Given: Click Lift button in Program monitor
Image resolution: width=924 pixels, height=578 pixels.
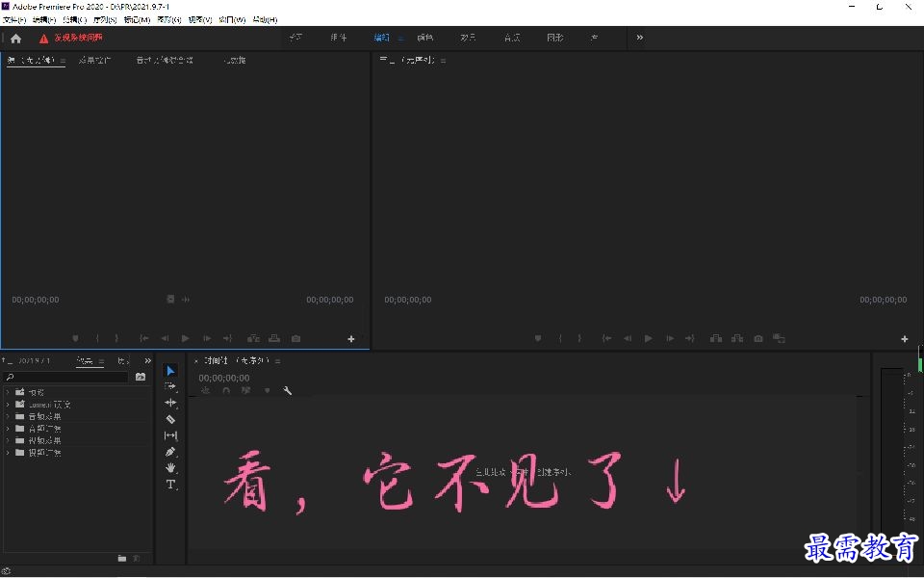Looking at the screenshot, I should coord(716,338).
